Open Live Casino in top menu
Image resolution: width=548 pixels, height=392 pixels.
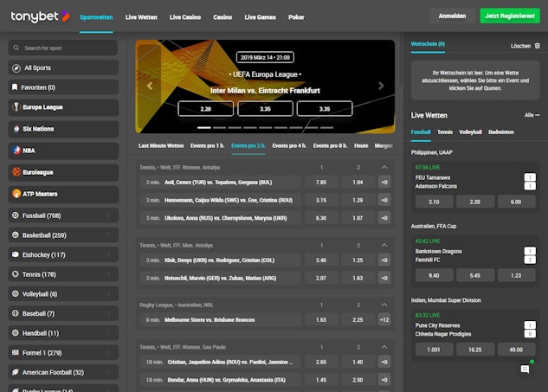point(185,17)
